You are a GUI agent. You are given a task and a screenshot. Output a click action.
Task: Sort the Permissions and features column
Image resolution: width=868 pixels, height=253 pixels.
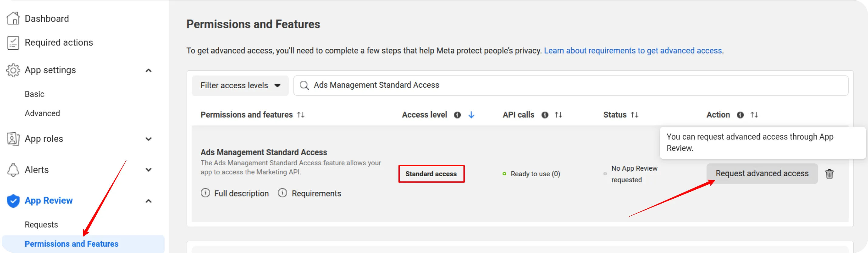pyautogui.click(x=301, y=115)
